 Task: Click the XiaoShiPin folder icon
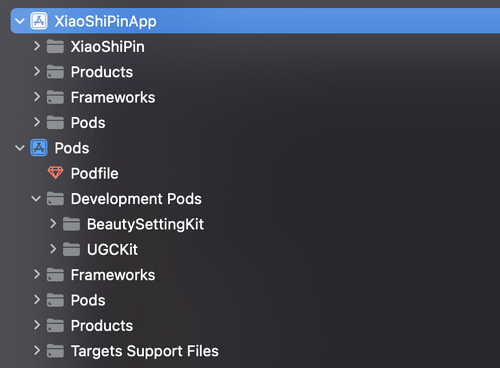55,46
